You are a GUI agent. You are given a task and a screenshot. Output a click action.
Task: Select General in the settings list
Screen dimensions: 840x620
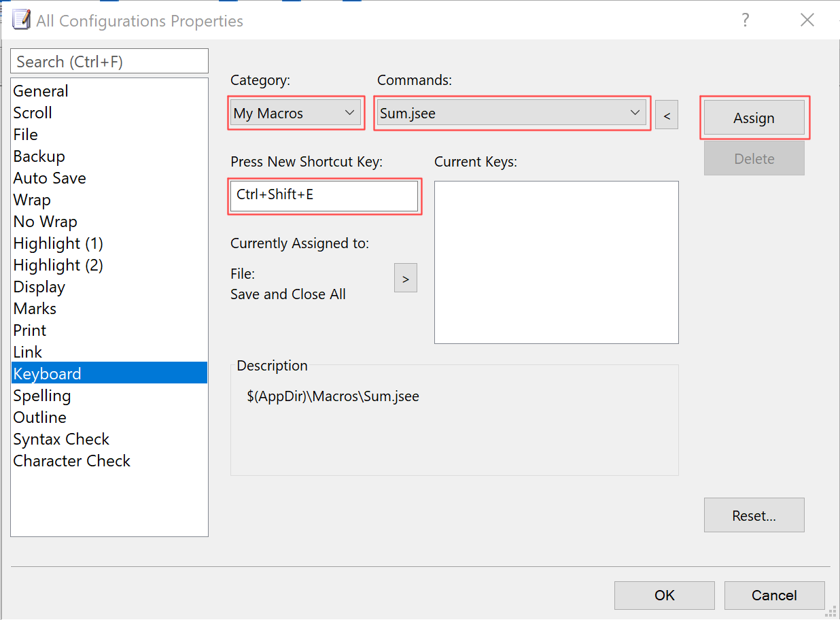109,91
